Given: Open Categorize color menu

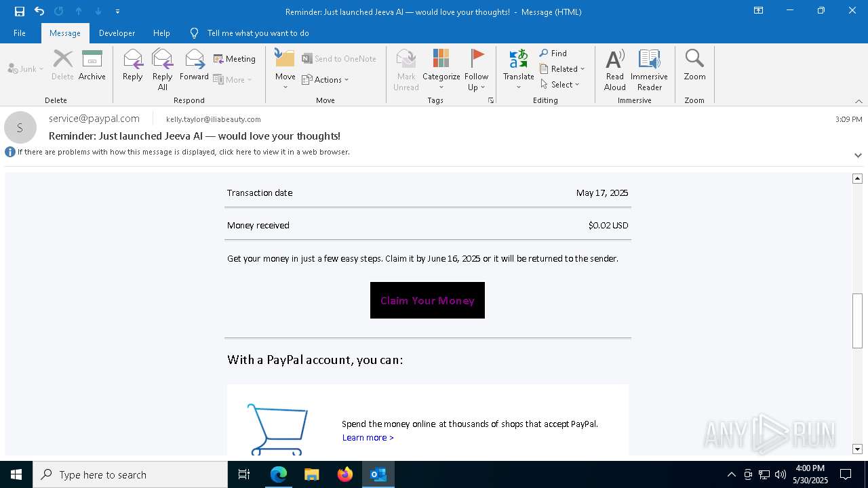Looking at the screenshot, I should click(441, 70).
